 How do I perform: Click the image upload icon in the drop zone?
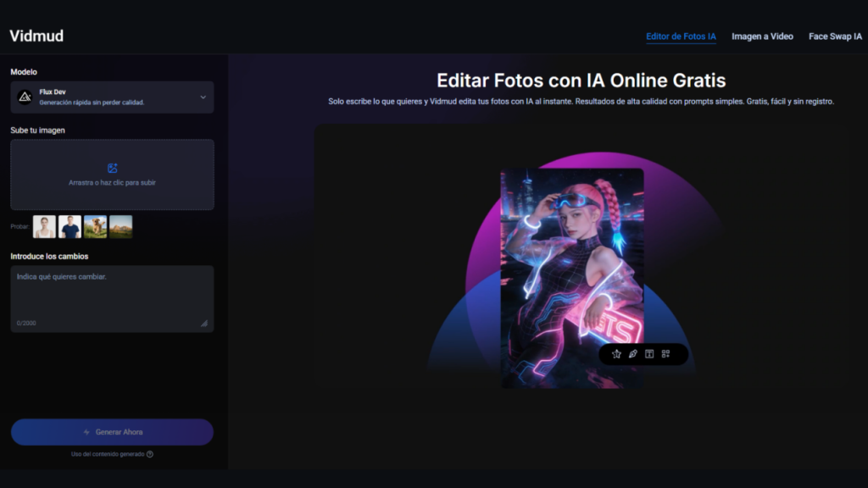112,167
